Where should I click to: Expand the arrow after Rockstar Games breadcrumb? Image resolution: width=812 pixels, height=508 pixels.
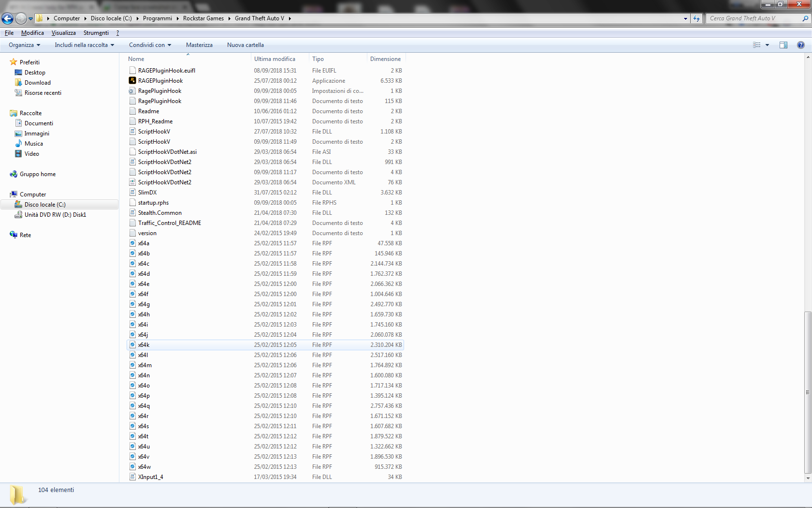tap(229, 18)
